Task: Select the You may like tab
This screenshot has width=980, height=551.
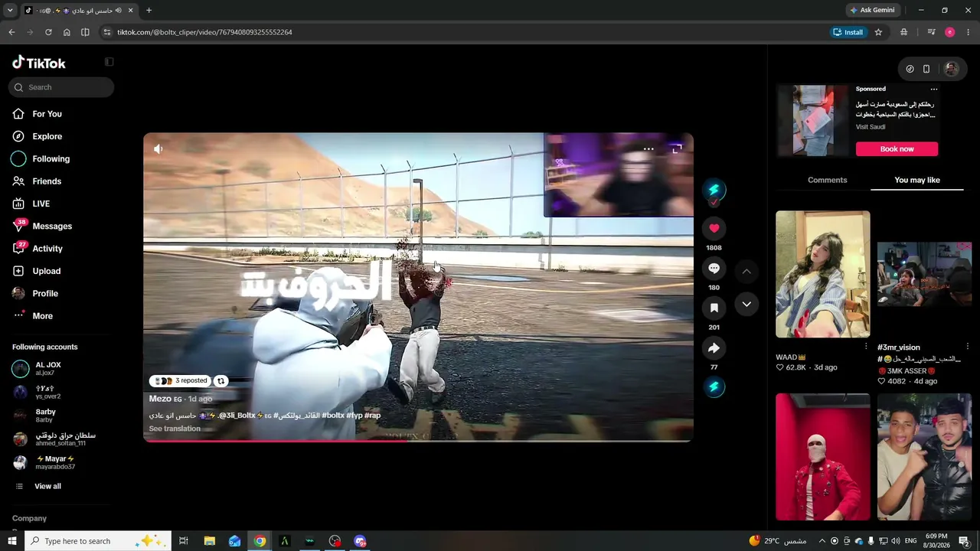Action: pyautogui.click(x=916, y=180)
